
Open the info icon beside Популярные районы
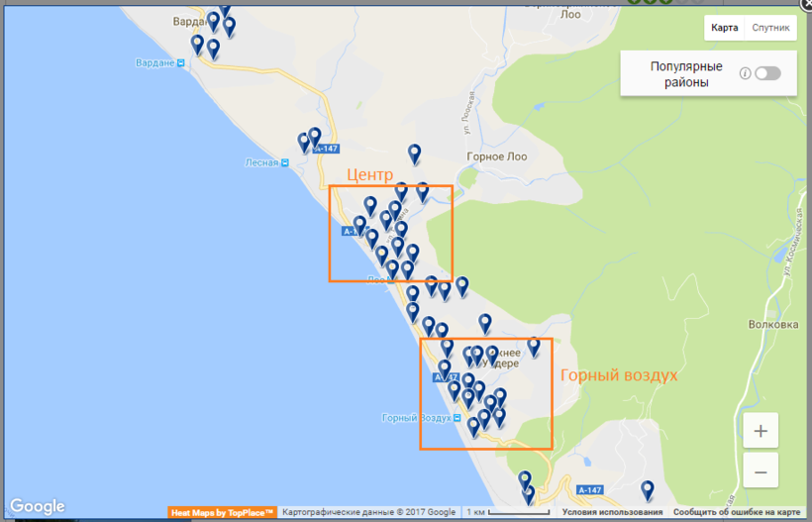[745, 73]
